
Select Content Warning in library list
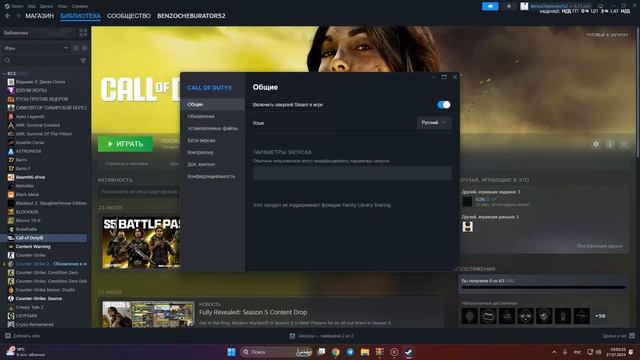point(33,247)
